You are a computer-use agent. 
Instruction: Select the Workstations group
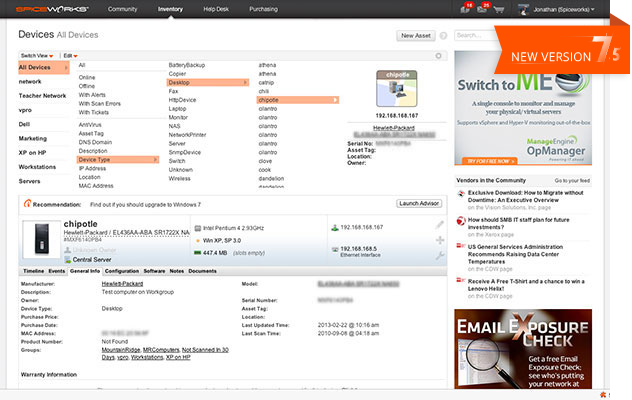click(x=37, y=167)
